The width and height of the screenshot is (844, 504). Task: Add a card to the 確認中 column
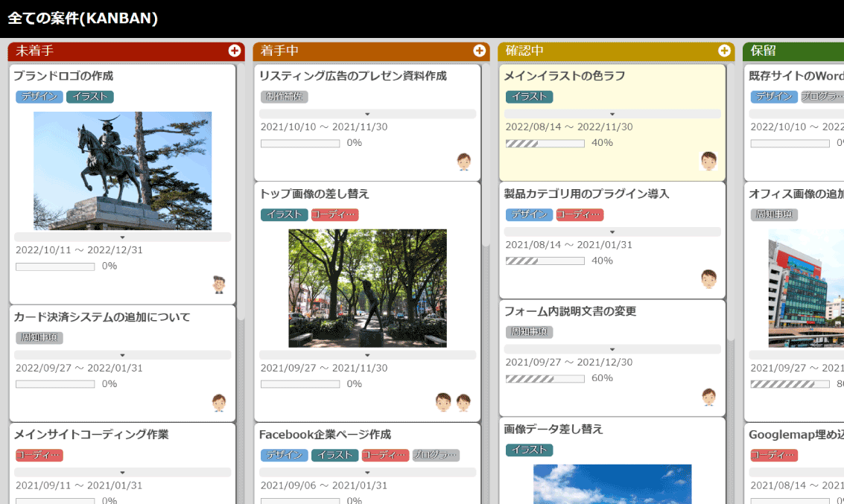[725, 51]
